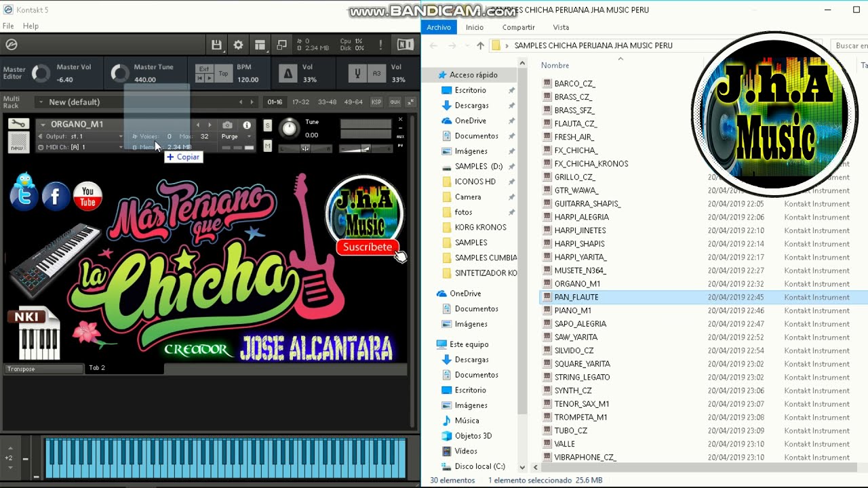This screenshot has width=868, height=488.
Task: Click the Kontakt logo icon in header
Action: (x=11, y=45)
